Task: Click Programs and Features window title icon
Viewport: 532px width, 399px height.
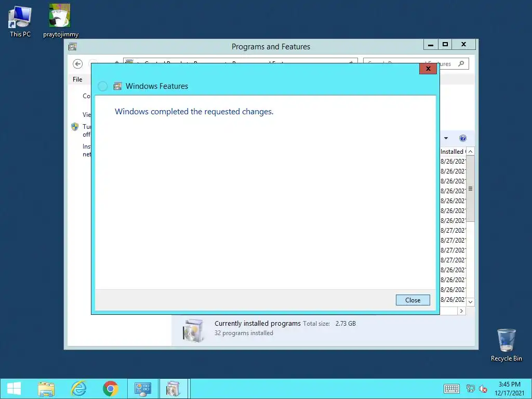Action: tap(73, 47)
